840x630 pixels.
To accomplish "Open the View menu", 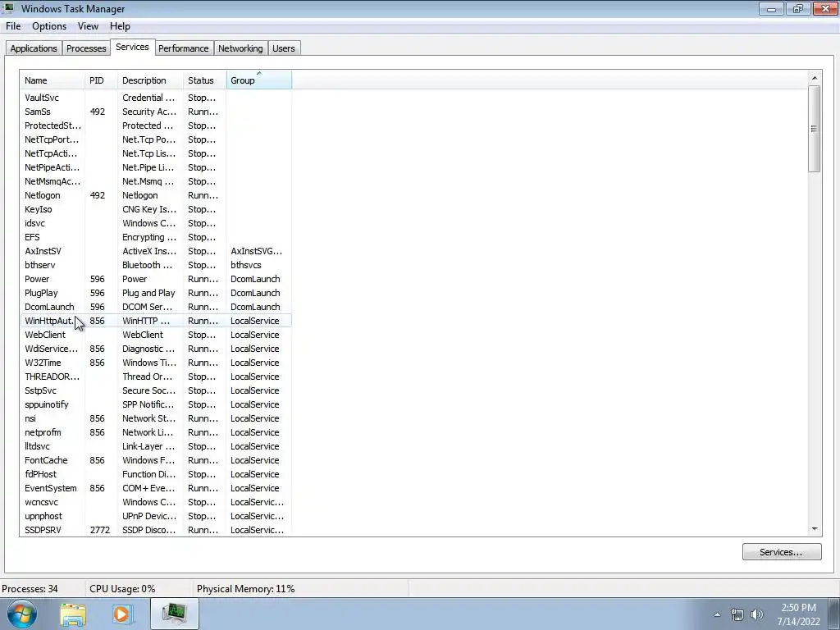I will (x=88, y=26).
